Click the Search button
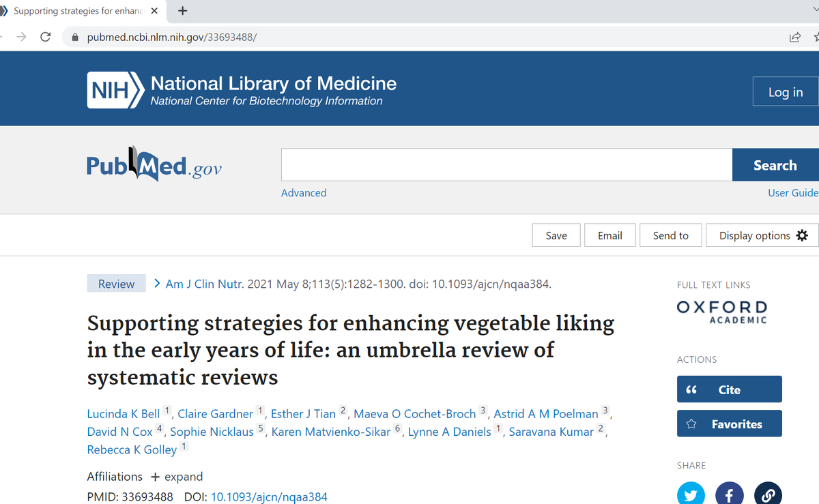The image size is (819, 504). tap(775, 165)
